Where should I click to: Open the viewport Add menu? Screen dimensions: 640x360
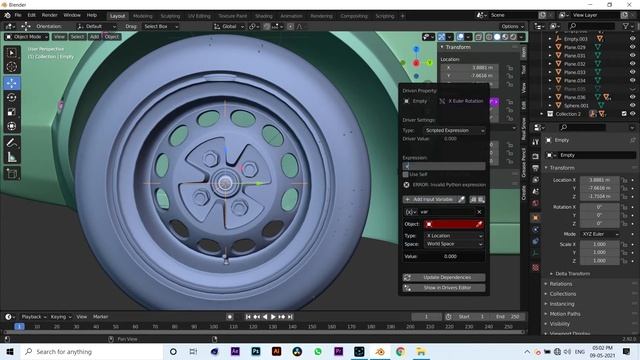tap(94, 37)
